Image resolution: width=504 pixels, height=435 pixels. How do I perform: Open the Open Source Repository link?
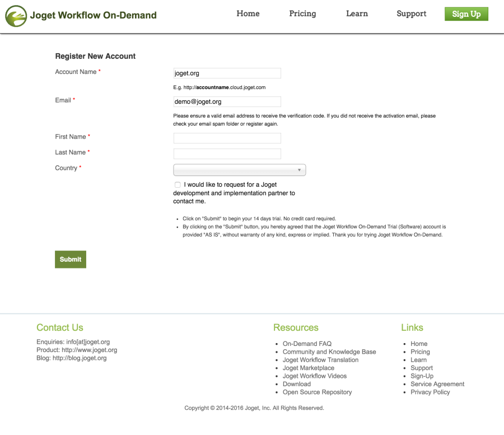(x=317, y=392)
